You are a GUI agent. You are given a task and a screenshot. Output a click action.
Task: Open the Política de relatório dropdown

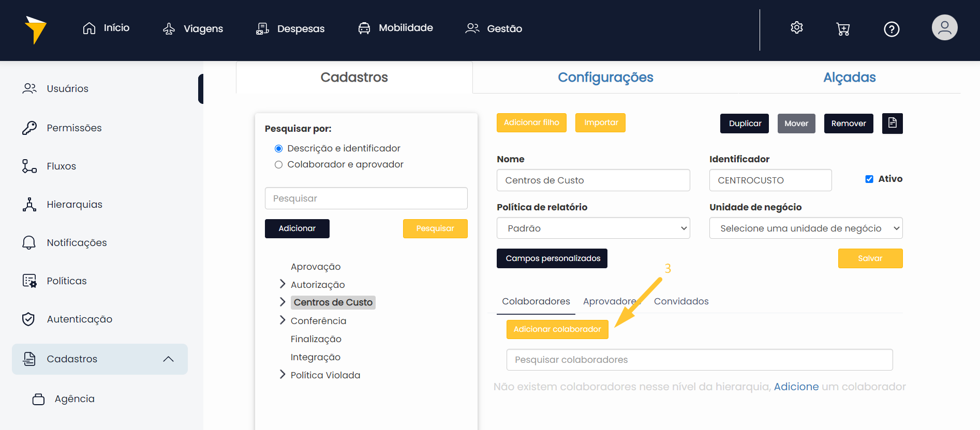point(593,228)
